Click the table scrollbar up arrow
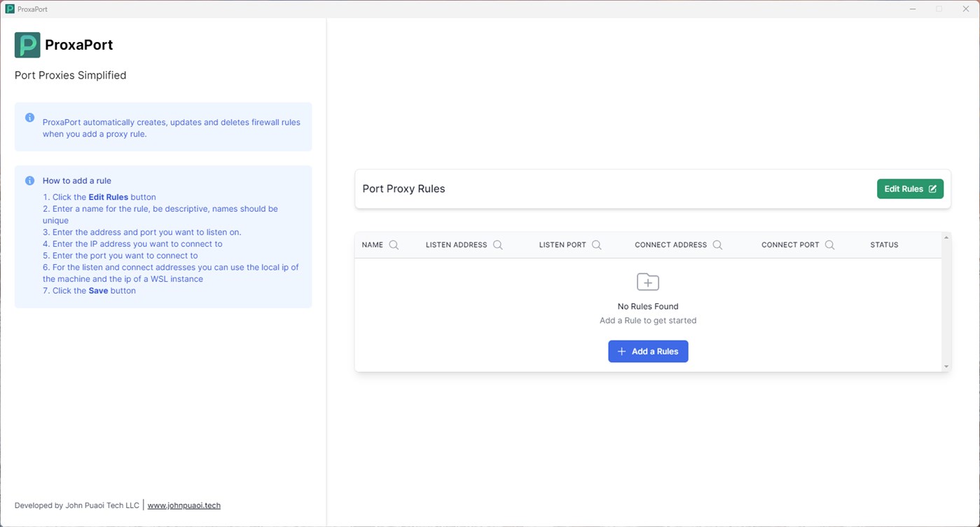 click(x=946, y=238)
